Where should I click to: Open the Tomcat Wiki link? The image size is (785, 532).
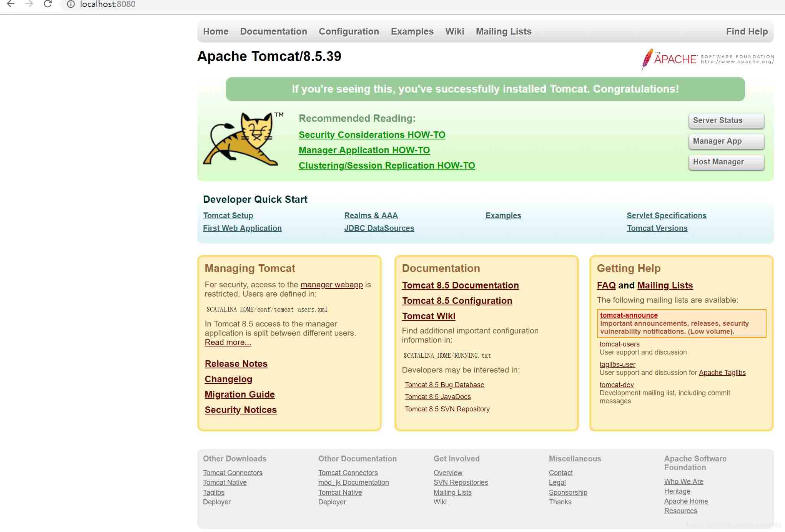(429, 316)
